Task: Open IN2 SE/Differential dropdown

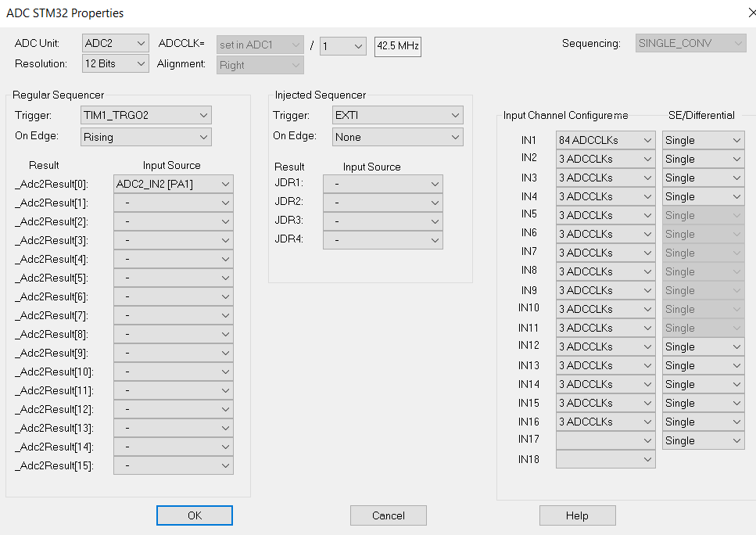Action: click(704, 160)
